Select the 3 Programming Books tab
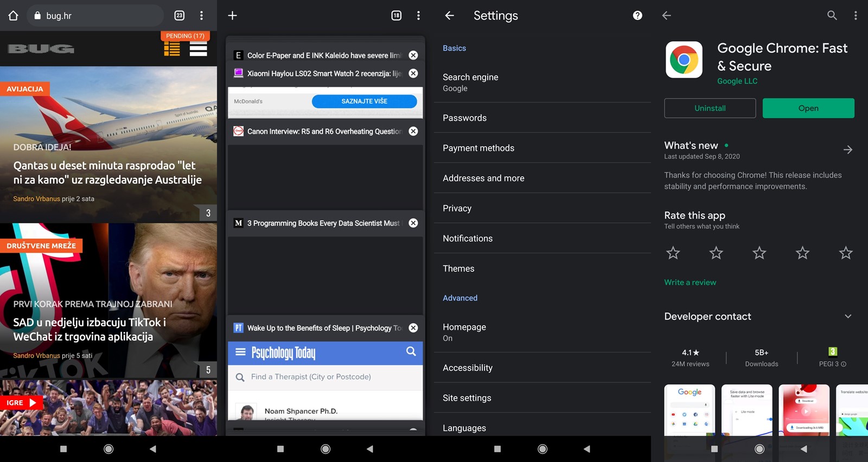 (x=324, y=223)
